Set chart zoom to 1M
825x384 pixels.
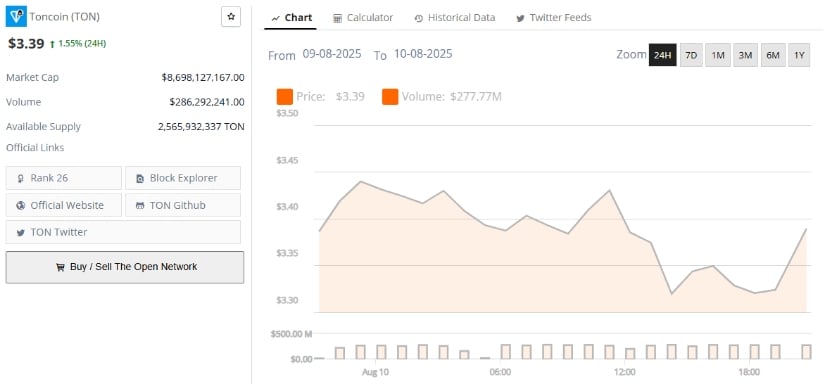[718, 55]
